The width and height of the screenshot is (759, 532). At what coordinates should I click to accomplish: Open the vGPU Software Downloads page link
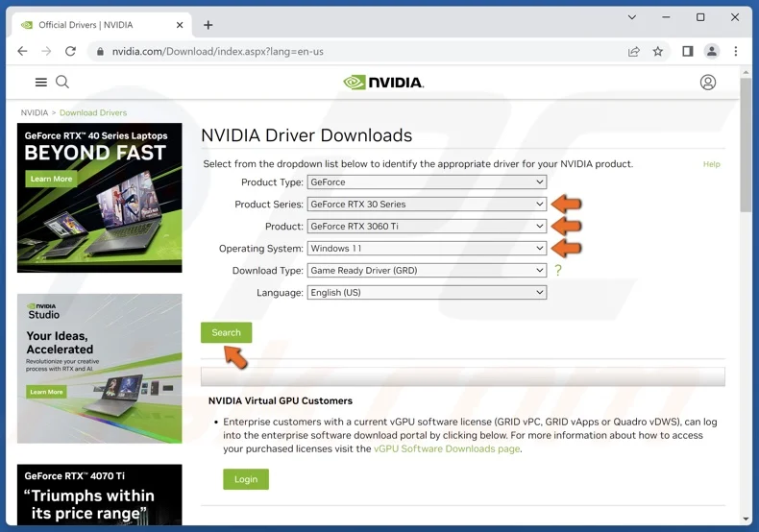point(447,448)
